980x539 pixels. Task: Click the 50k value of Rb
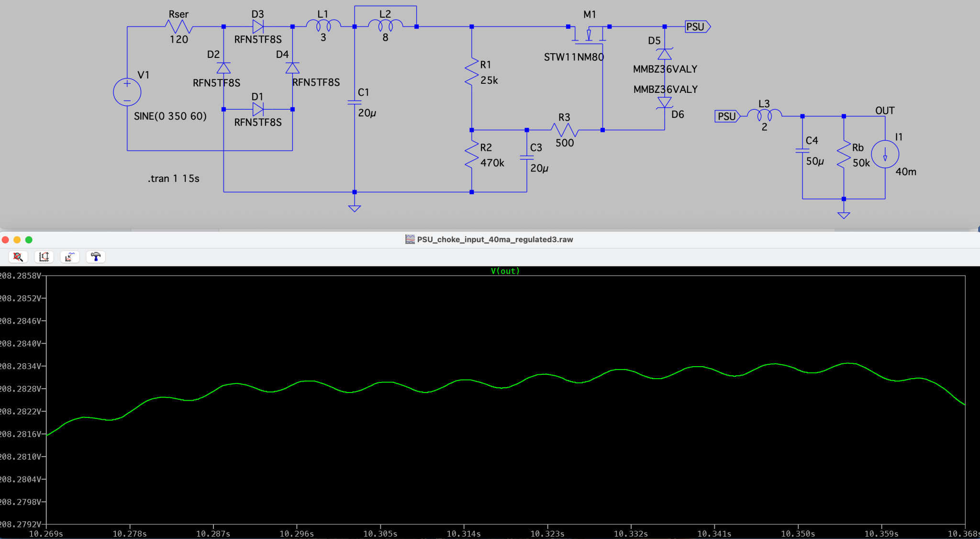[861, 163]
